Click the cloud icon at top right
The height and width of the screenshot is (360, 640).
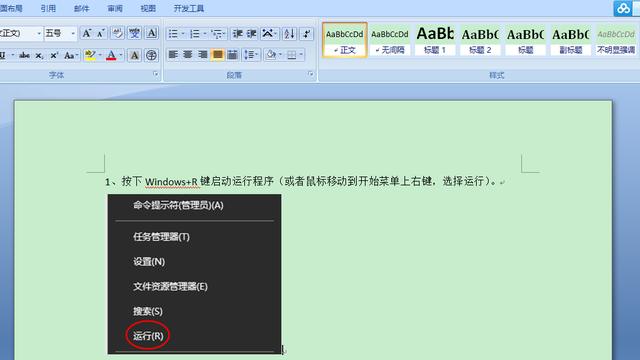point(623,8)
